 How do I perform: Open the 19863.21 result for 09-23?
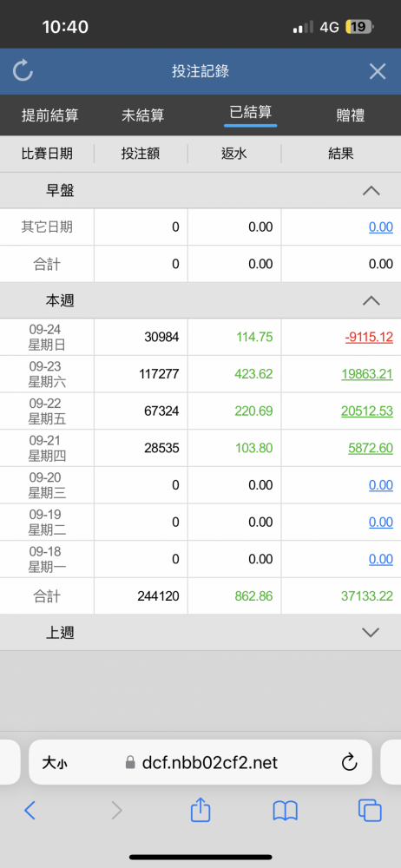[x=368, y=374]
